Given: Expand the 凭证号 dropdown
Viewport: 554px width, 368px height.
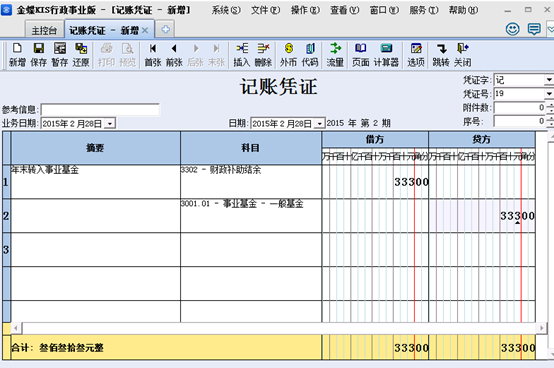Looking at the screenshot, I should 549,94.
